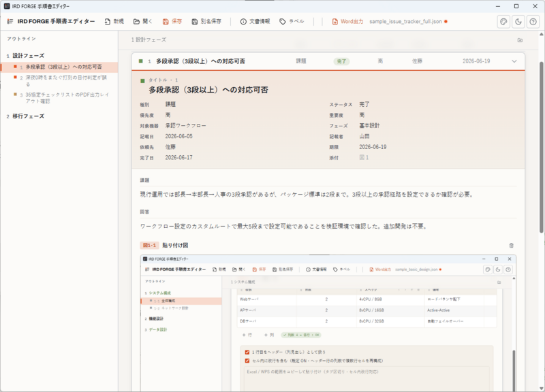Open help via the question mark icon
The image size is (545, 392).
[x=533, y=22]
